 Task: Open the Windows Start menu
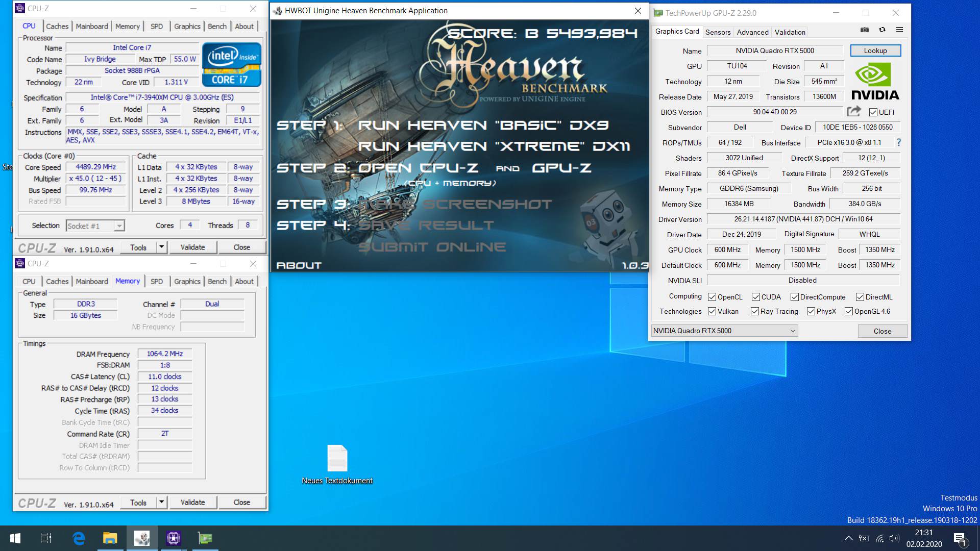tap(15, 538)
